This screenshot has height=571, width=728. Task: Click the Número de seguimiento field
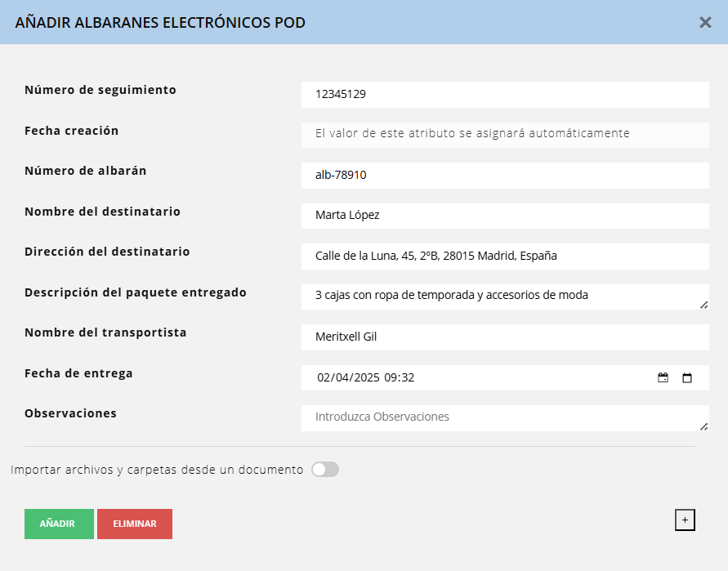504,94
